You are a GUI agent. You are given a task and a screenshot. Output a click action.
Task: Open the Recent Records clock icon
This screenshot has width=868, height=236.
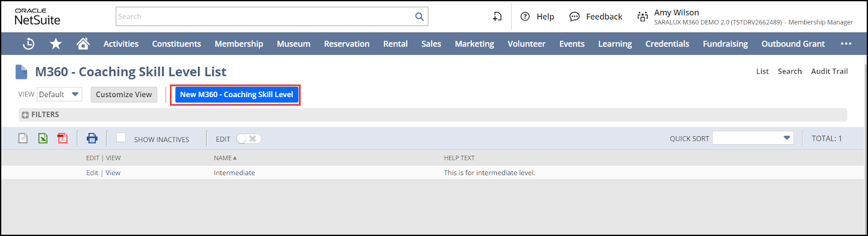pyautogui.click(x=29, y=44)
